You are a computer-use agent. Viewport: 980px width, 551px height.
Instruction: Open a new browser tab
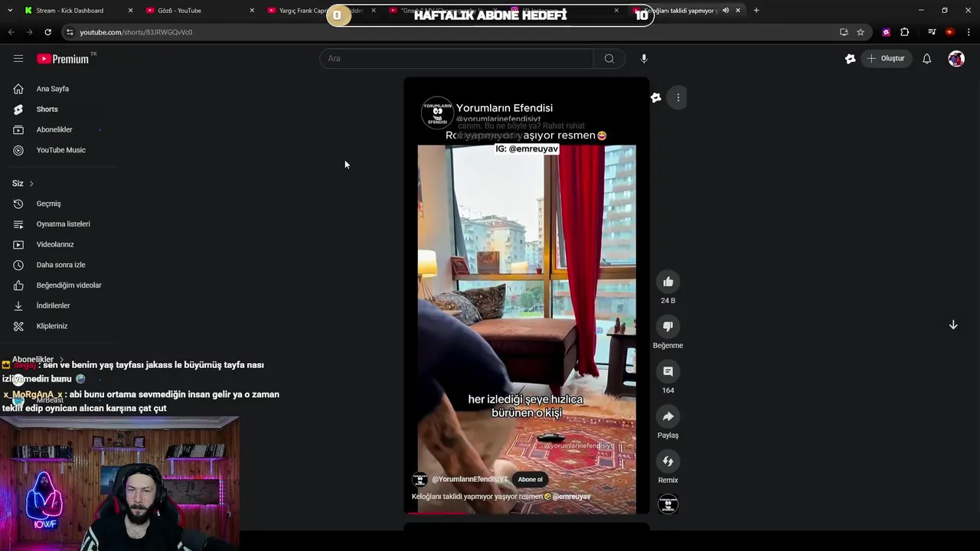pyautogui.click(x=756, y=11)
